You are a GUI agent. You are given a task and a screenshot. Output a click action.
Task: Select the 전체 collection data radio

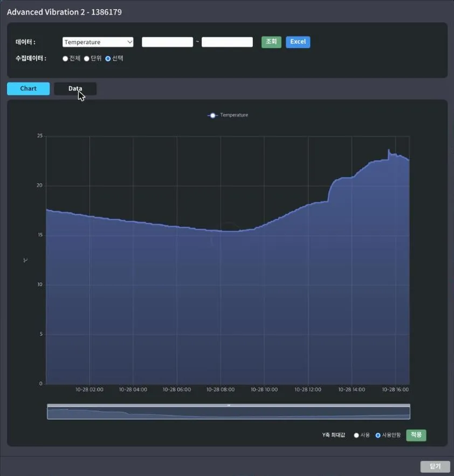65,59
